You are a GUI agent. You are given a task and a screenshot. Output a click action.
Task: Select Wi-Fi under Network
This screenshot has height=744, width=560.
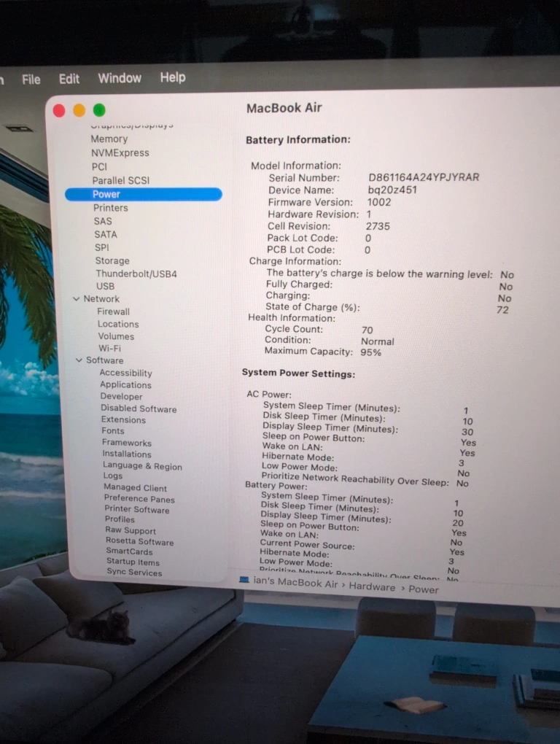[109, 348]
